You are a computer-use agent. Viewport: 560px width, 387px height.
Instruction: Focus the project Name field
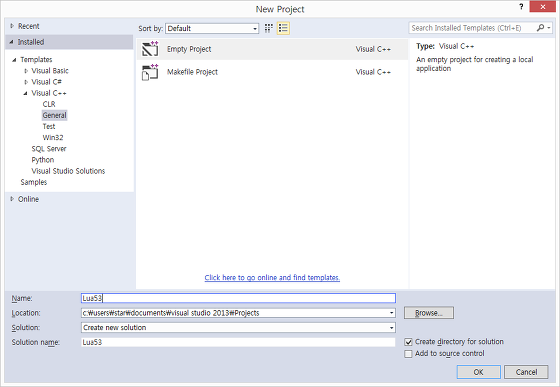[x=238, y=298]
